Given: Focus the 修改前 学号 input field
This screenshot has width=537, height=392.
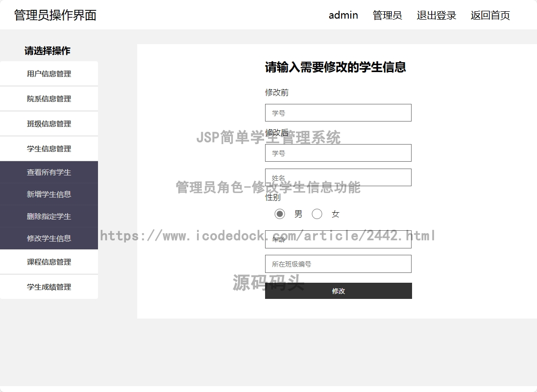Looking at the screenshot, I should click(338, 113).
